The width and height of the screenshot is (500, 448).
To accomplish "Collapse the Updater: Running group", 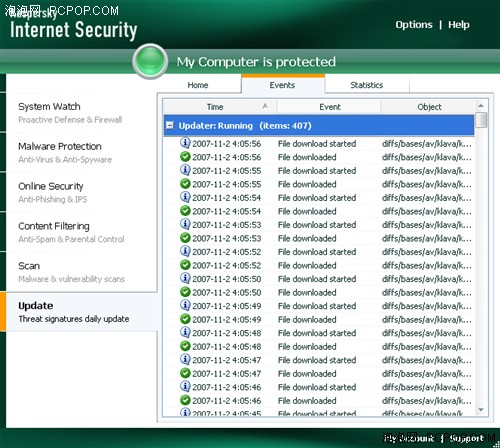I will [170, 125].
